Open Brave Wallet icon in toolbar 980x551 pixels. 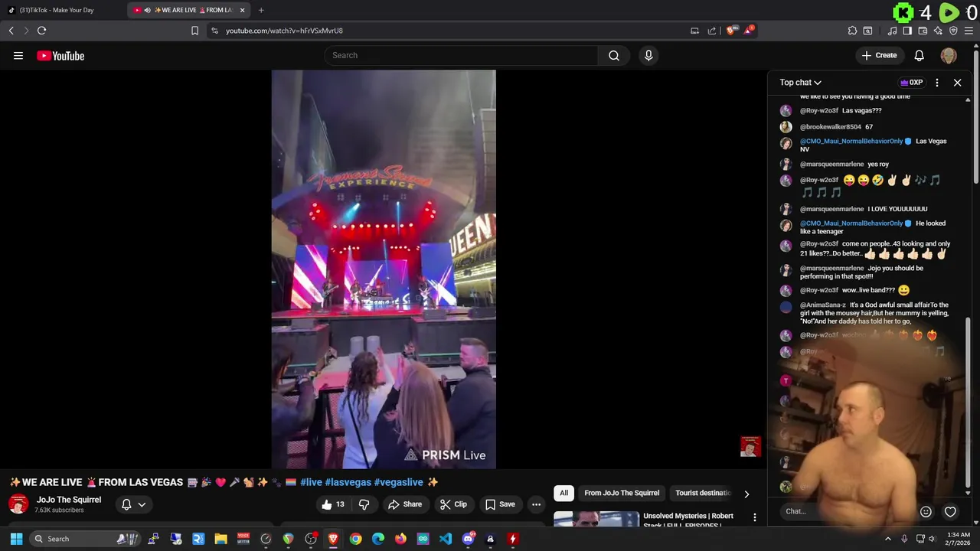pos(923,31)
